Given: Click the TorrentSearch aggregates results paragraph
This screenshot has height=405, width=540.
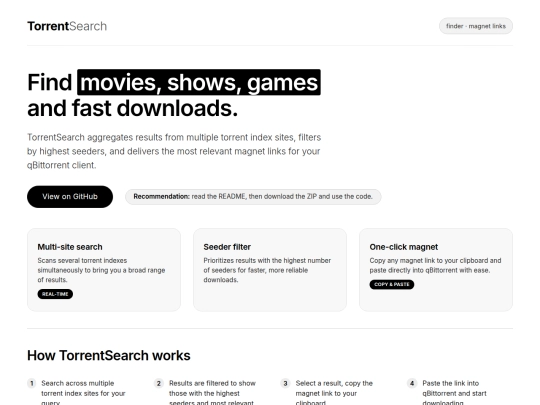Looking at the screenshot, I should [174, 151].
